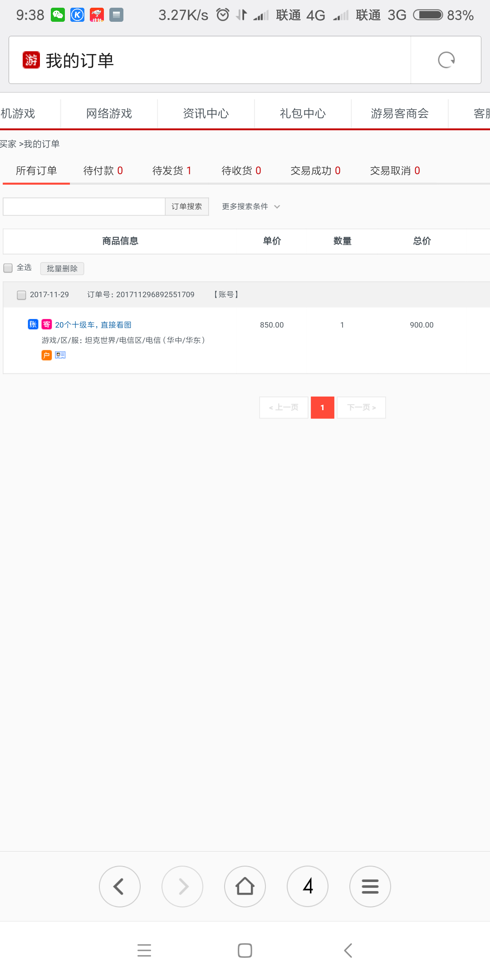This screenshot has height=980, width=490.
Task: Switch to 待收货 tab
Action: (241, 171)
